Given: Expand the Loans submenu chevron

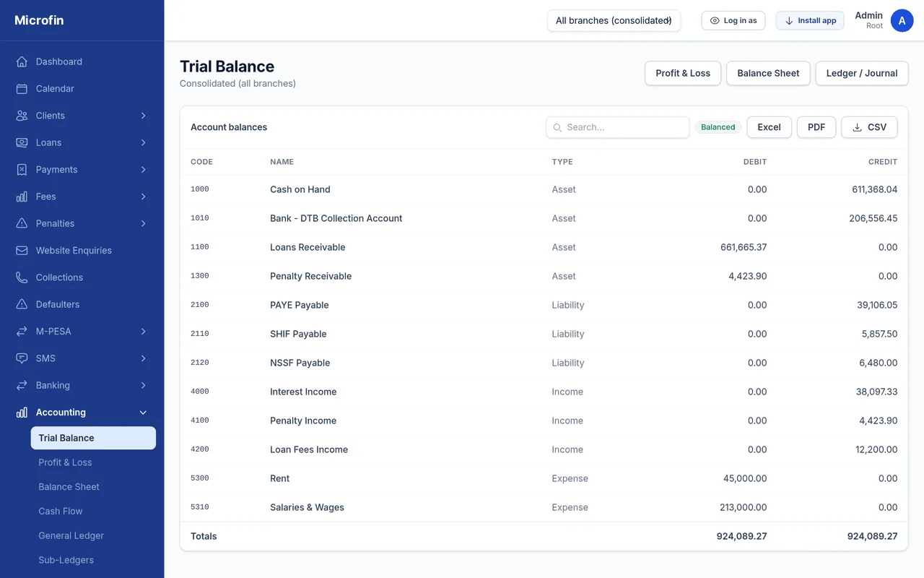Looking at the screenshot, I should [x=143, y=142].
